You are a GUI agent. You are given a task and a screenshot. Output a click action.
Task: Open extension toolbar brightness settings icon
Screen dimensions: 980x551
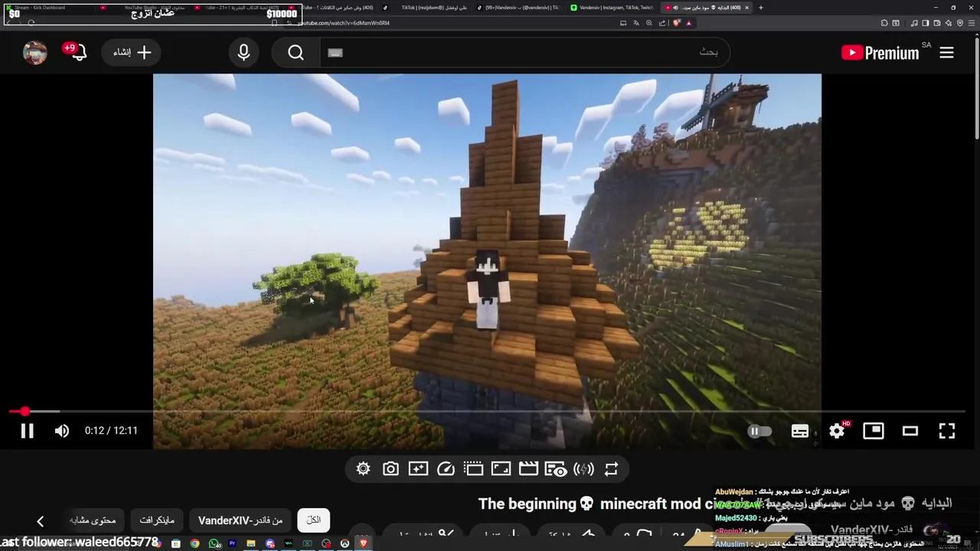click(x=363, y=469)
